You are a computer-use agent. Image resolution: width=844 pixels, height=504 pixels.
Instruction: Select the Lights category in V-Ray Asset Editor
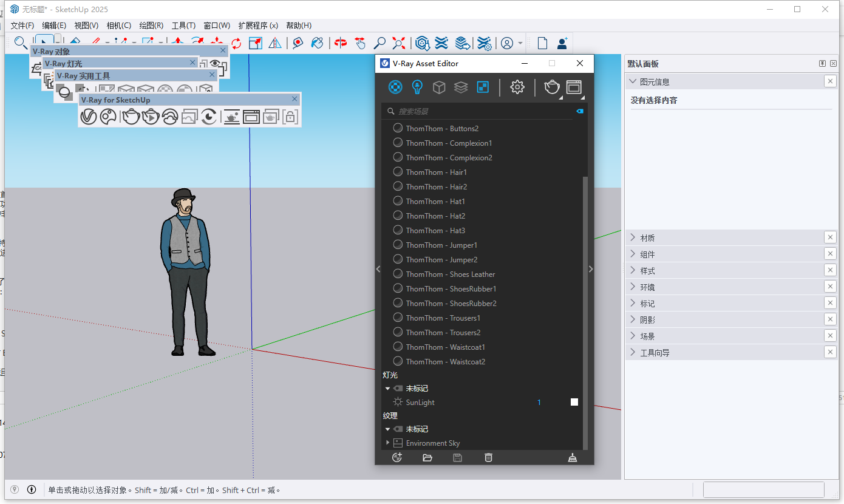[x=417, y=87]
